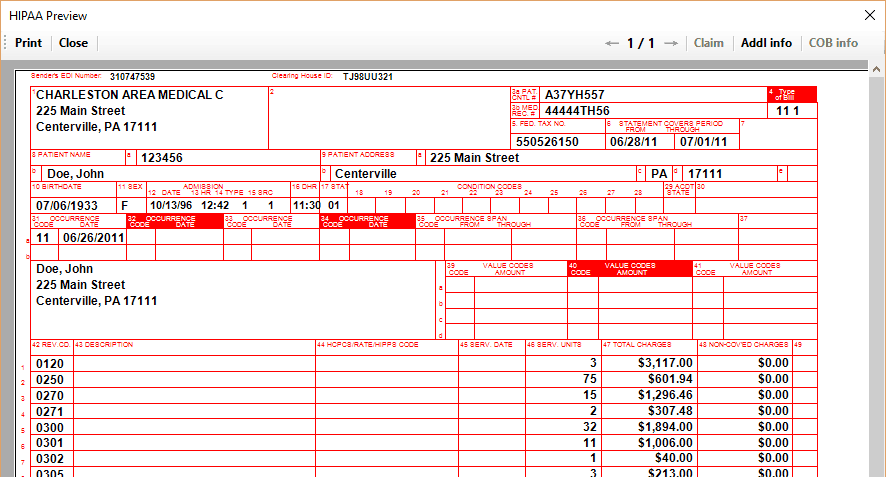Click the Type of Bill value 11 1
This screenshot has width=886, height=477.
pos(788,111)
